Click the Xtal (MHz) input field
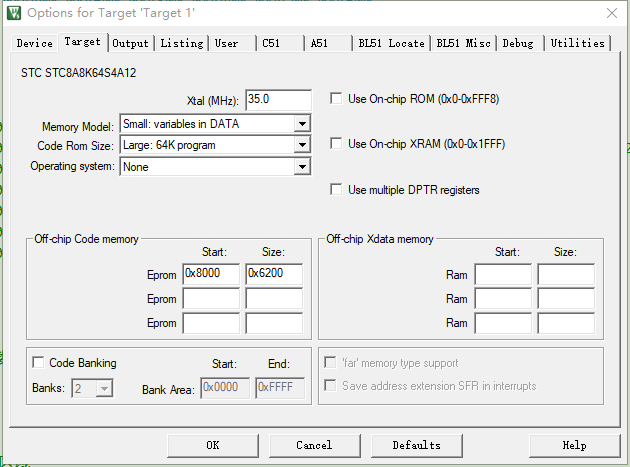The width and height of the screenshot is (630, 467). point(278,100)
